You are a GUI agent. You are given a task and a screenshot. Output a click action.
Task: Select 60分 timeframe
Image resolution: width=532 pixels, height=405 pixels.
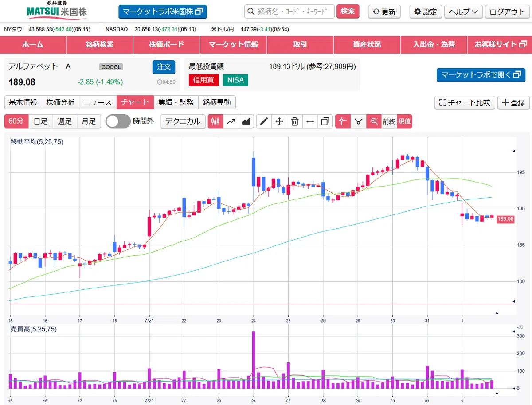16,121
